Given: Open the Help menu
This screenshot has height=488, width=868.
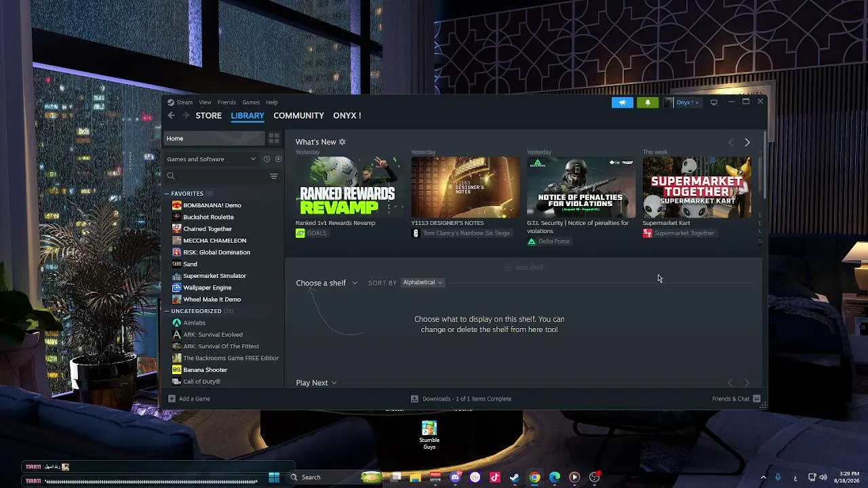Looking at the screenshot, I should tap(272, 102).
